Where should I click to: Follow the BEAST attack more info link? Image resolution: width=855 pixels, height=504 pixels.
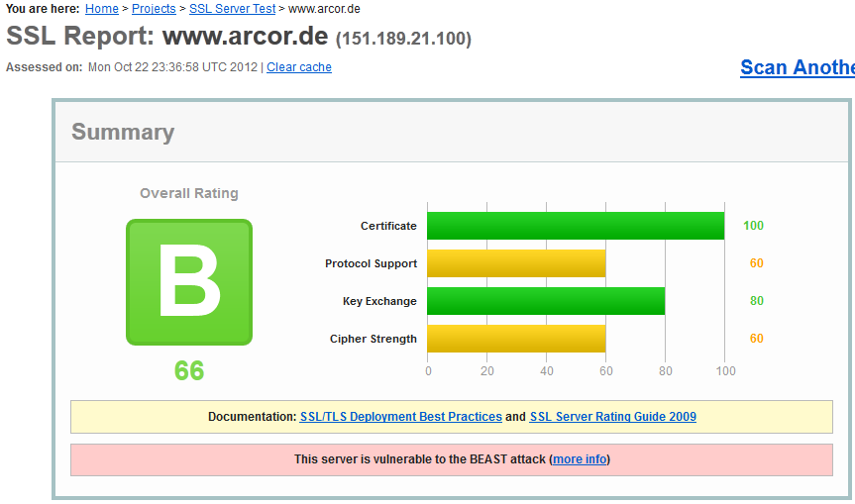tap(580, 459)
